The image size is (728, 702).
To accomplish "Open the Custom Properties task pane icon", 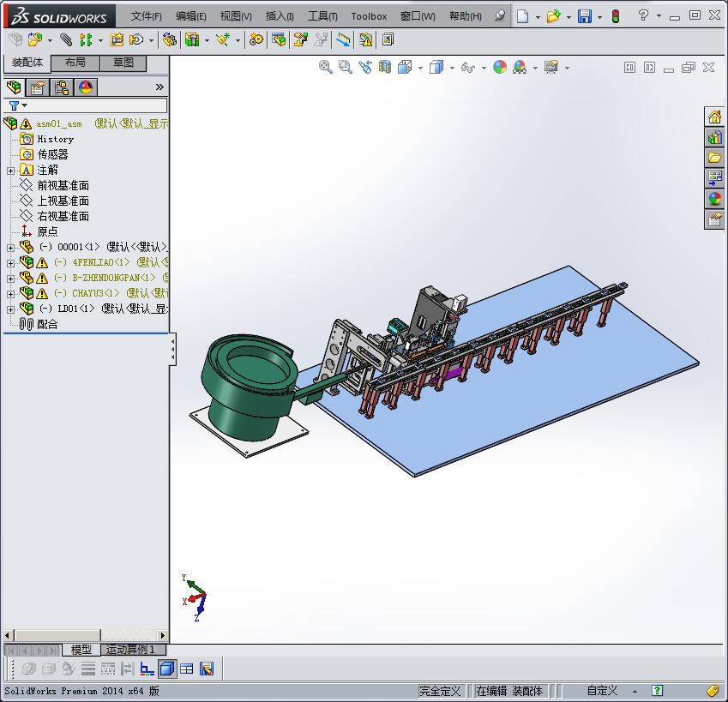I will click(714, 219).
